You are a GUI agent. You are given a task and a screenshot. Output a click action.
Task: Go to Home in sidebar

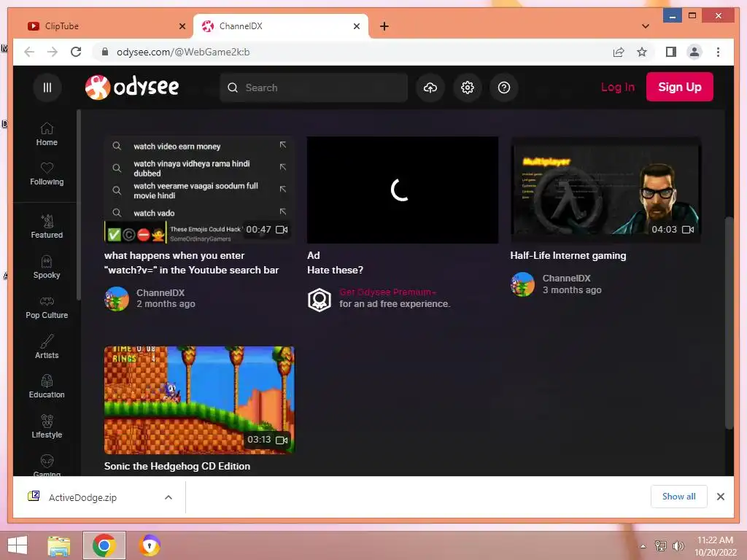point(47,134)
